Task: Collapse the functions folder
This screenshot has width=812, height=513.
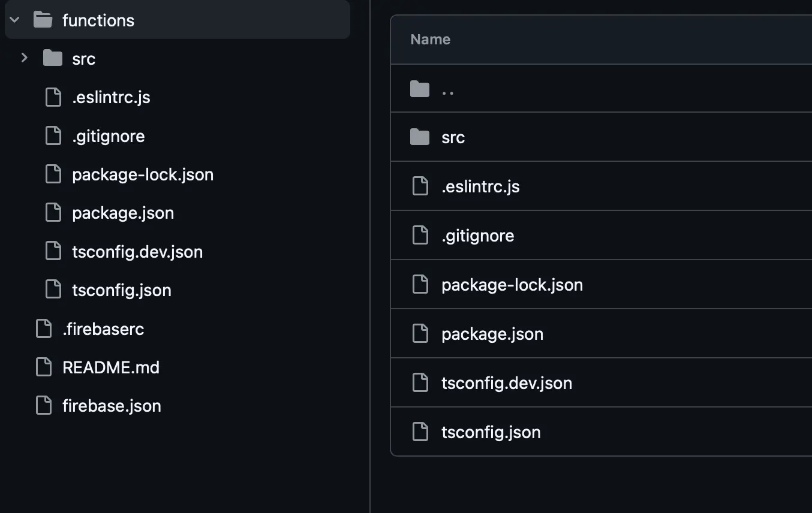Action: coord(13,19)
